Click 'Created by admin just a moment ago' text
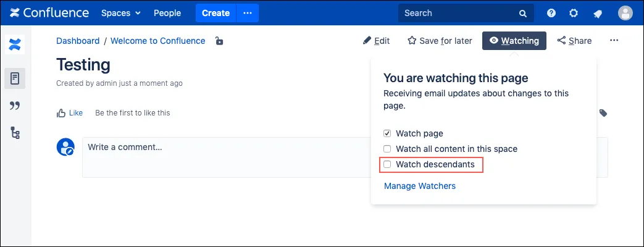 (x=120, y=83)
